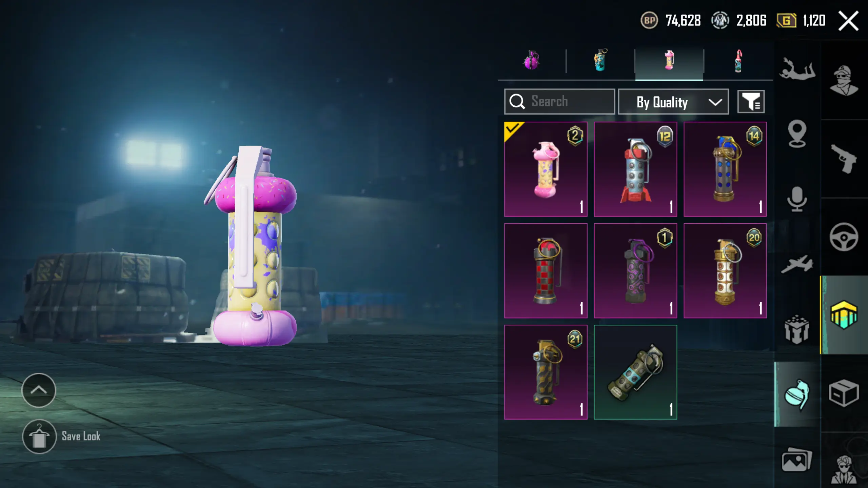Select the default green stun grenade
The height and width of the screenshot is (488, 868).
[x=635, y=372]
